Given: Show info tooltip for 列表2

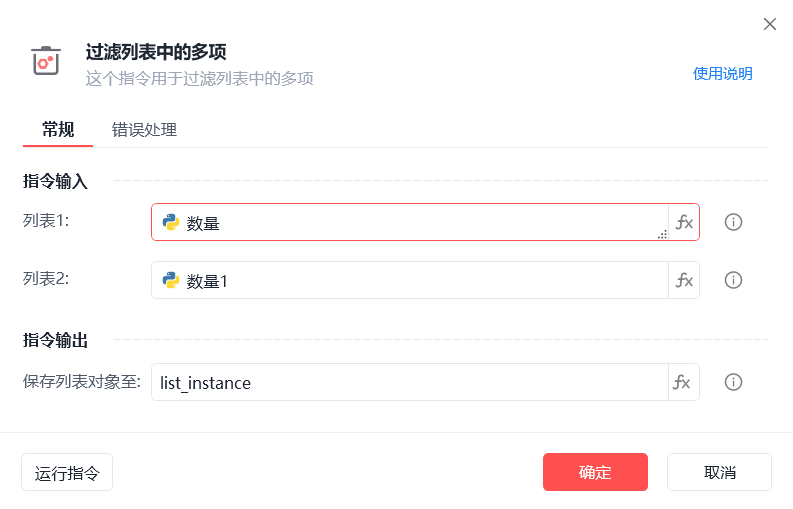Looking at the screenshot, I should tap(733, 280).
